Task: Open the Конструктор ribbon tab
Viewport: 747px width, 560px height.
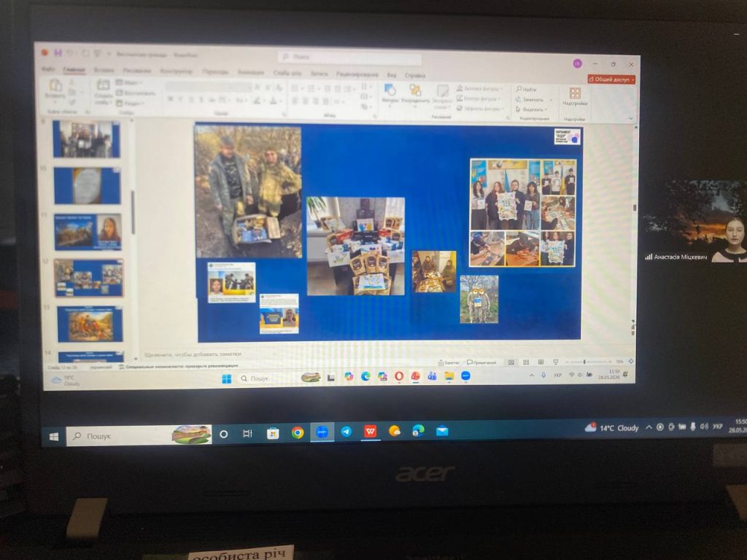Action: coord(177,71)
